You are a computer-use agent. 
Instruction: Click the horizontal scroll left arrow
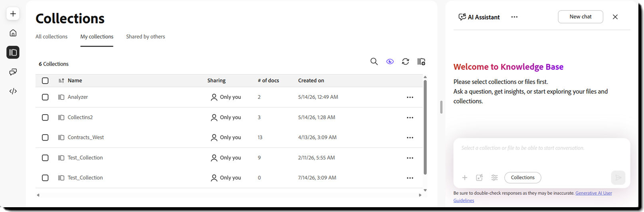[x=38, y=195]
